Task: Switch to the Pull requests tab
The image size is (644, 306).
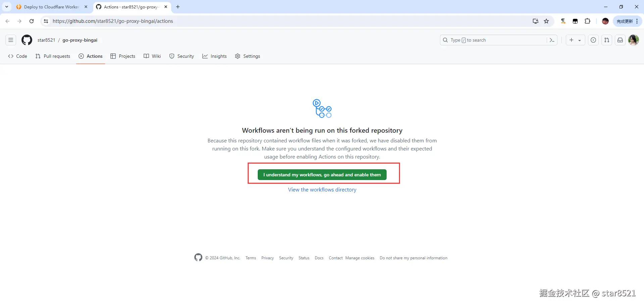Action: (53, 56)
